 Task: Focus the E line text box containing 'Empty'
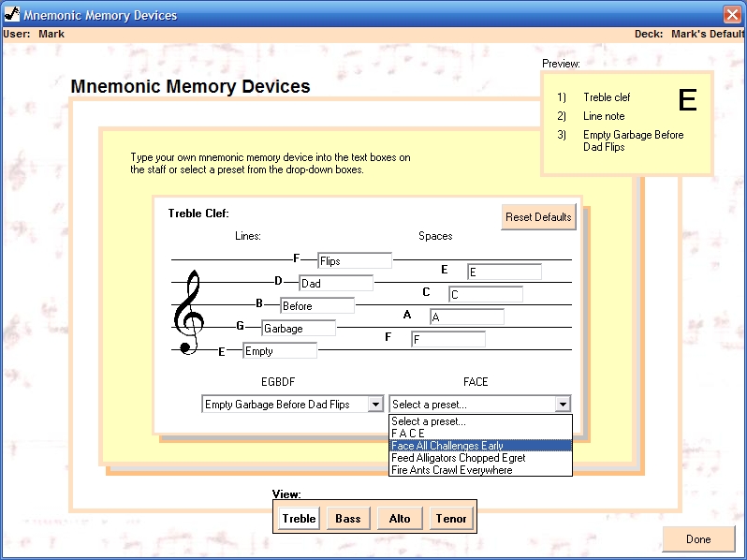(280, 351)
